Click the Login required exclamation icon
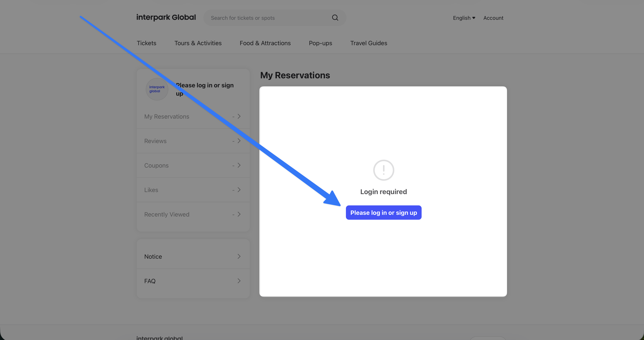 [x=384, y=170]
